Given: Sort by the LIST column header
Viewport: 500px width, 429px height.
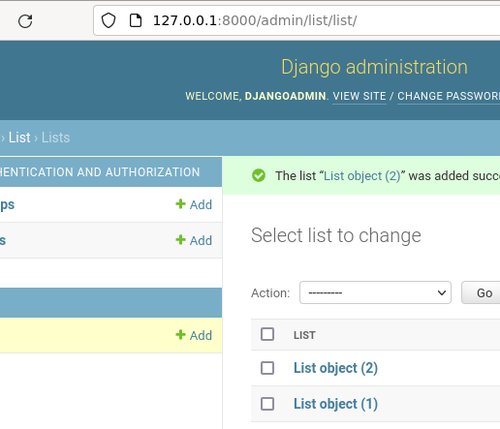Looking at the screenshot, I should (x=304, y=335).
